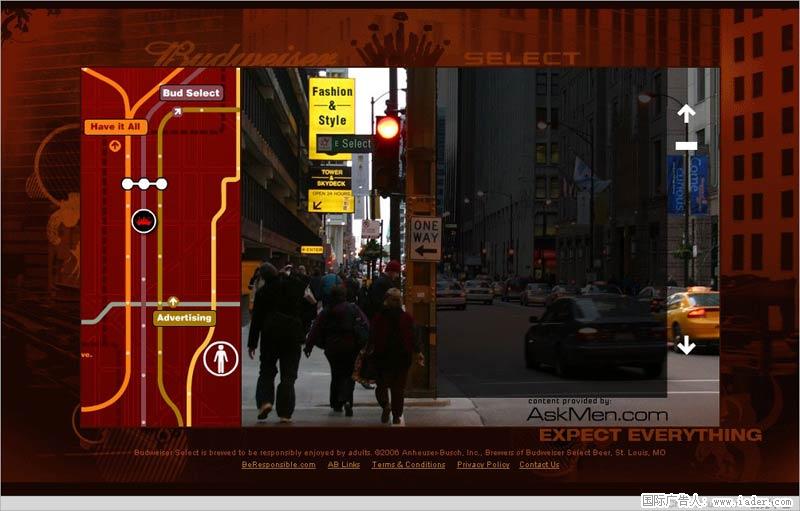
Task: Click the EXPECT EVERYTHING tagline
Action: (x=651, y=435)
